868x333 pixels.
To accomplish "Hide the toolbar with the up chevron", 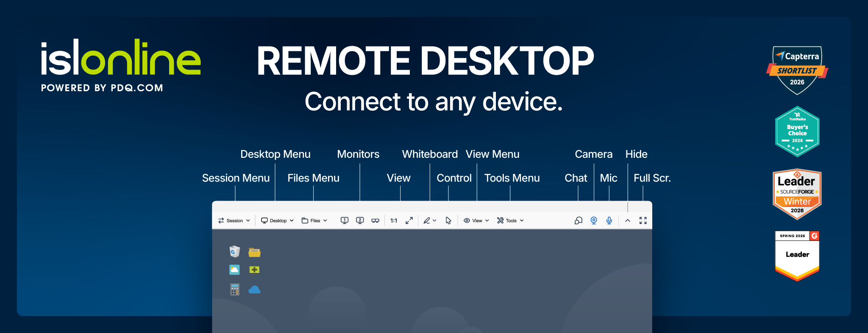I will click(x=628, y=221).
